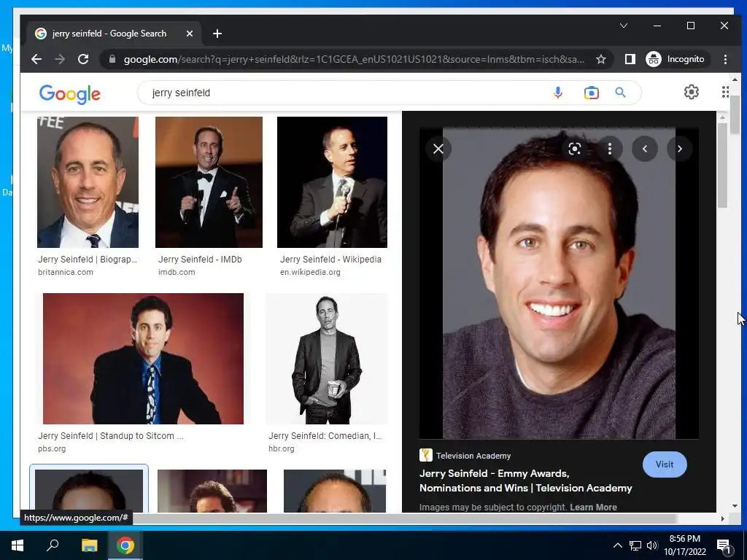This screenshot has width=747, height=560.
Task: Click the page vertical scrollbar thumb
Action: [x=735, y=114]
